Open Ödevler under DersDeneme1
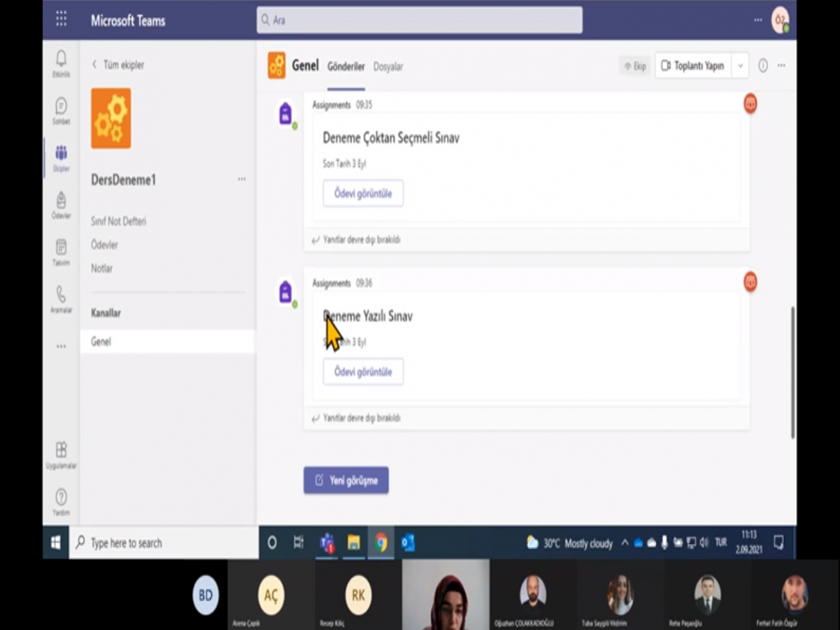 [x=105, y=245]
